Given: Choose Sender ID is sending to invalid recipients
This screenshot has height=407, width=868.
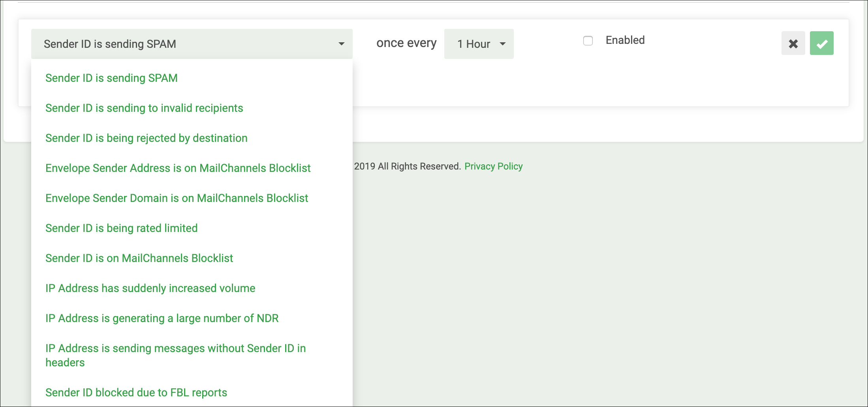Looking at the screenshot, I should 192,108.
